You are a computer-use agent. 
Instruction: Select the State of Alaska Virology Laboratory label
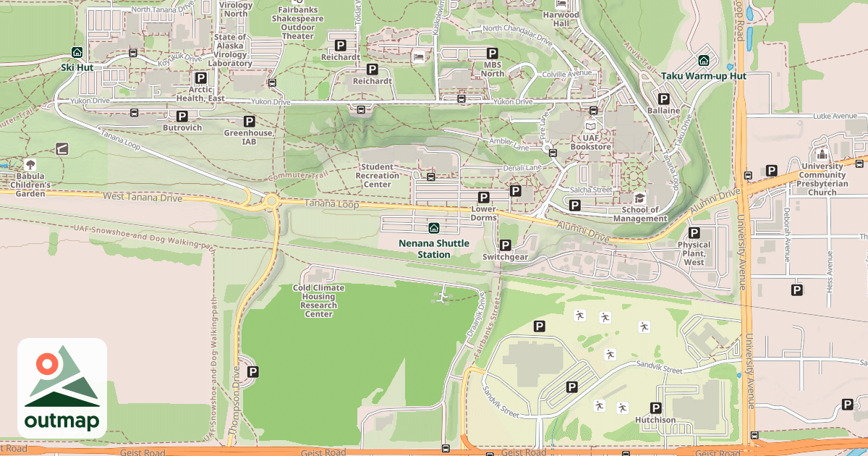230,51
